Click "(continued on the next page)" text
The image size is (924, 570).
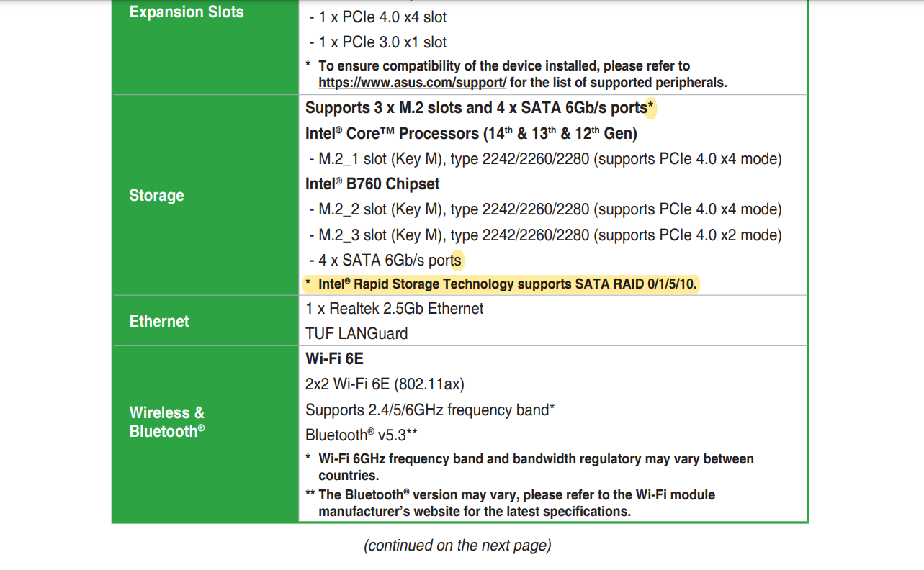click(x=457, y=546)
